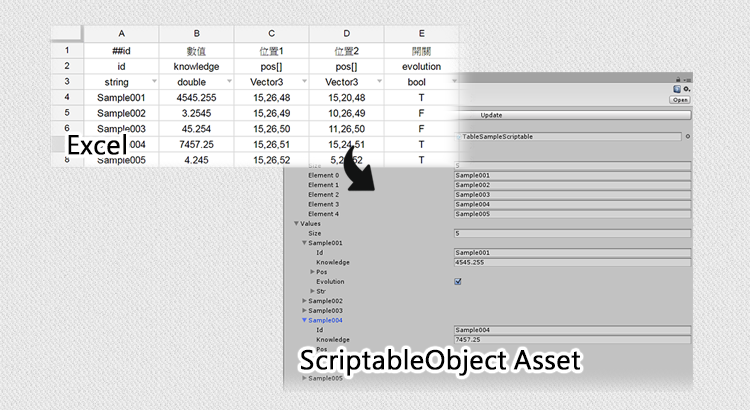Select the '4.245' cell in Excel
Screen dimensions: 750x410
click(197, 160)
